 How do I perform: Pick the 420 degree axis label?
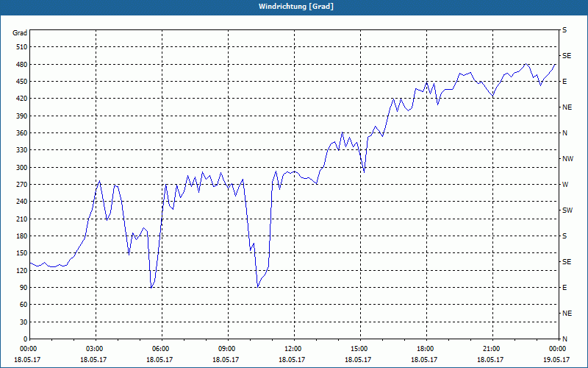22,99
